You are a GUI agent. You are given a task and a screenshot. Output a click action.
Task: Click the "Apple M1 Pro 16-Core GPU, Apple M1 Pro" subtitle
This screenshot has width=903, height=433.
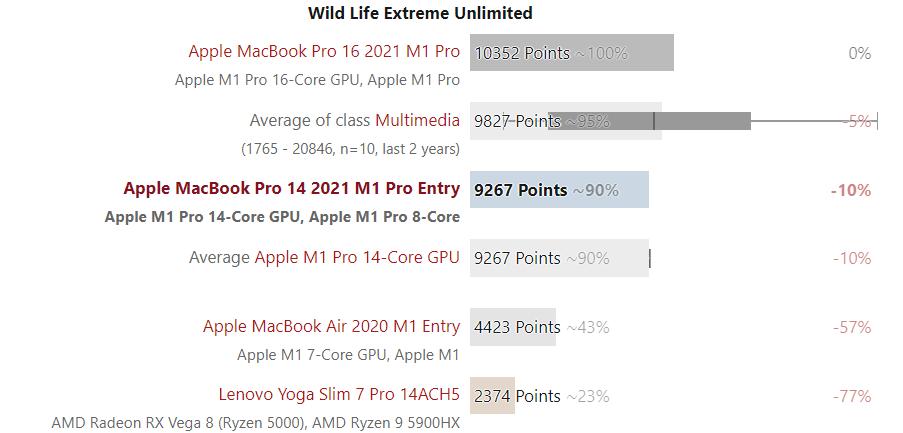[x=317, y=80]
